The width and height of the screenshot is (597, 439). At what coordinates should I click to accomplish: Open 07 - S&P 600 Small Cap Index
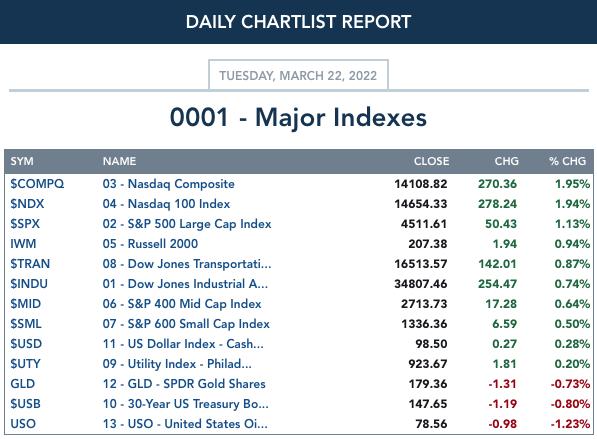[x=186, y=324]
